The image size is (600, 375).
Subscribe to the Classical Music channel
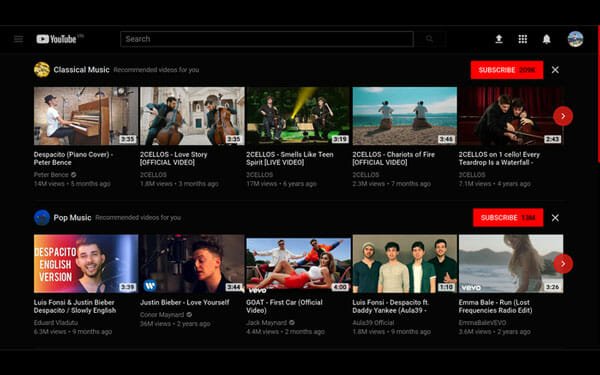507,70
